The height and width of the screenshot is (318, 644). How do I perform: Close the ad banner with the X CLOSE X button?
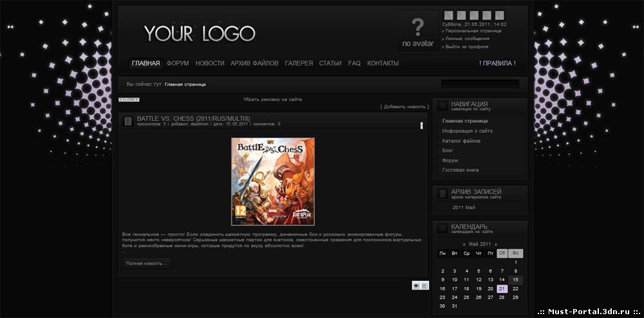pos(129,100)
